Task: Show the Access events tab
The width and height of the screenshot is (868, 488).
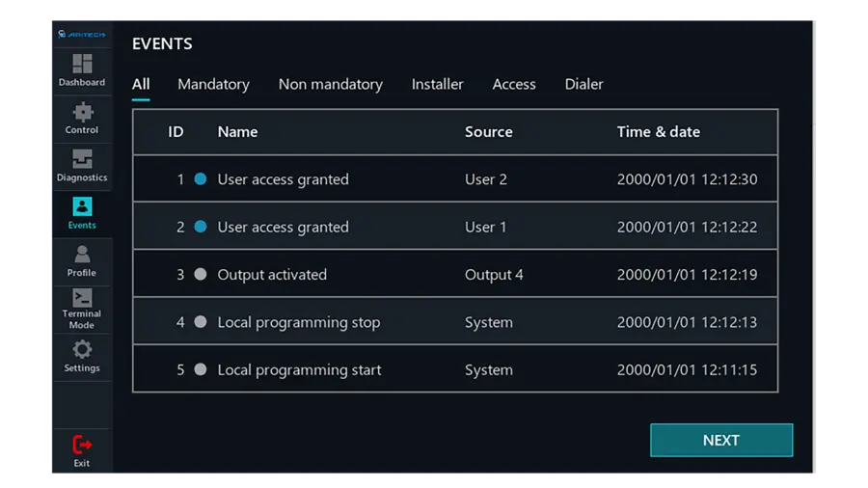Action: point(513,84)
